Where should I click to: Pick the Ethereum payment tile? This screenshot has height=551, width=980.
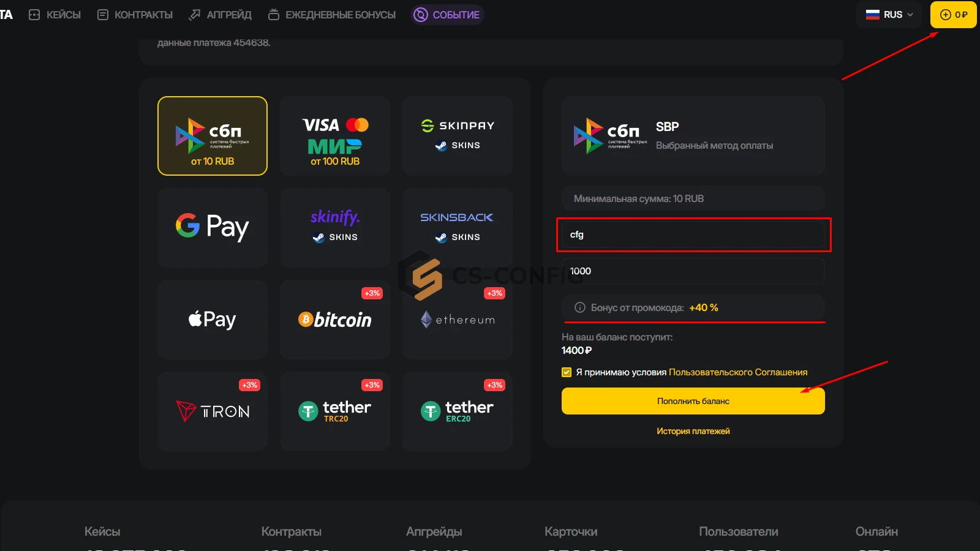458,319
